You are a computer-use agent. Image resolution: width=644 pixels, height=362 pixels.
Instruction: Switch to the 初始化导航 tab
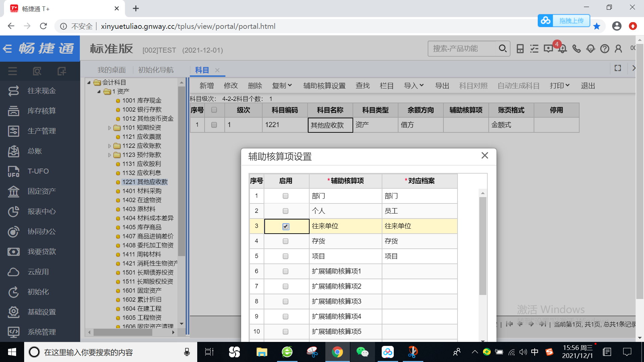156,70
